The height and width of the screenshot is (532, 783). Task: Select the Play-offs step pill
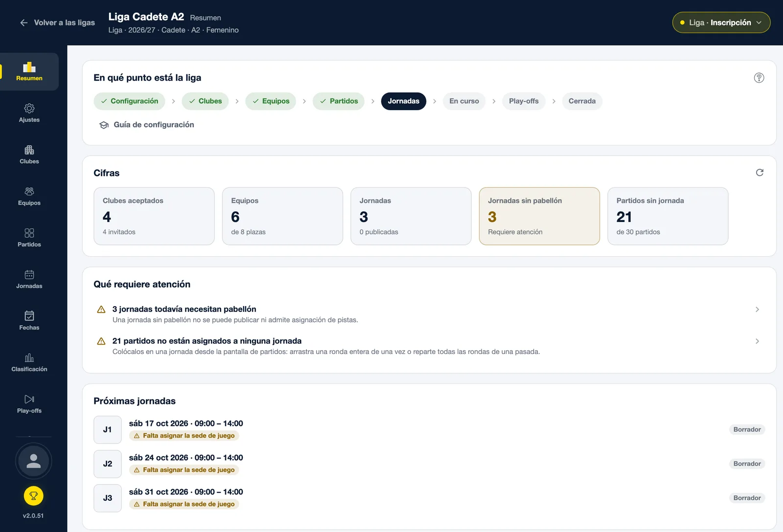pos(524,101)
